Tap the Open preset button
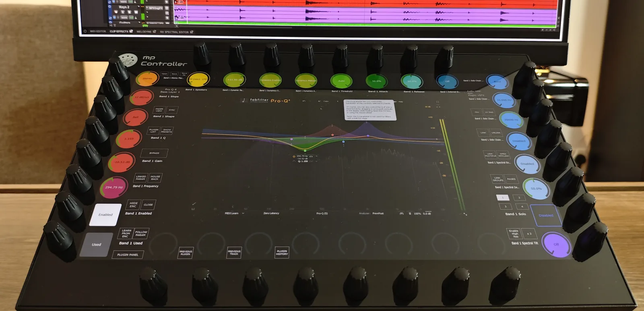The height and width of the screenshot is (311, 644). [165, 74]
